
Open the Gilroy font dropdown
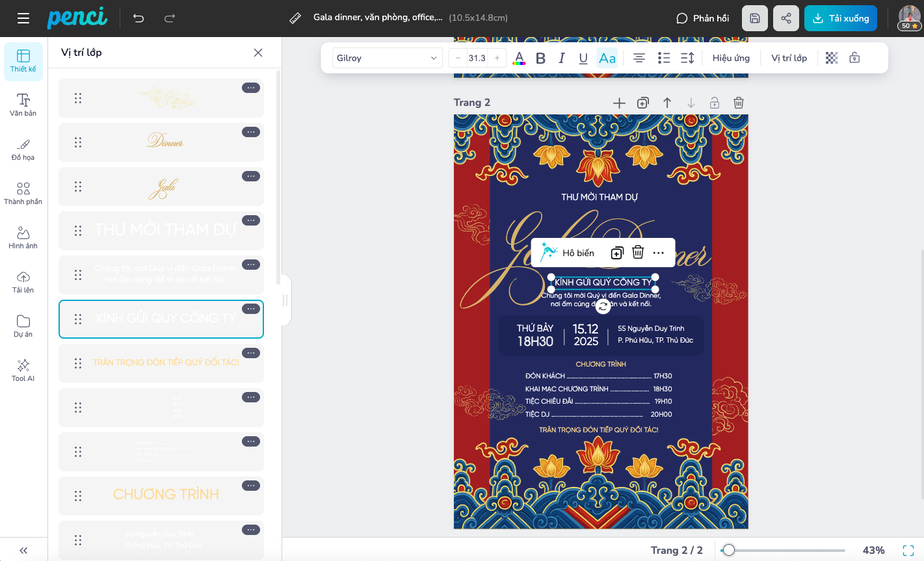(388, 58)
